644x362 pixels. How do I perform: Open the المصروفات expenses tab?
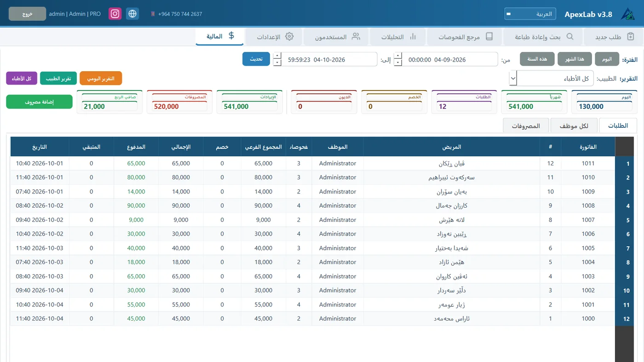tap(526, 125)
